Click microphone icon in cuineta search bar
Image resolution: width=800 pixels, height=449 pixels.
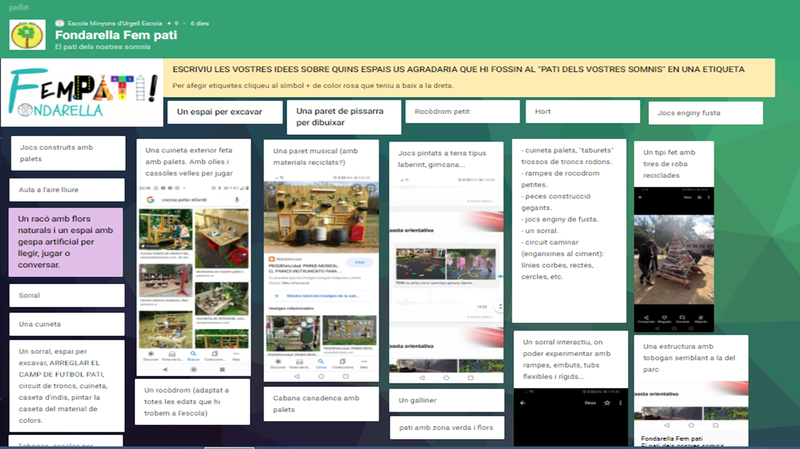tap(237, 200)
